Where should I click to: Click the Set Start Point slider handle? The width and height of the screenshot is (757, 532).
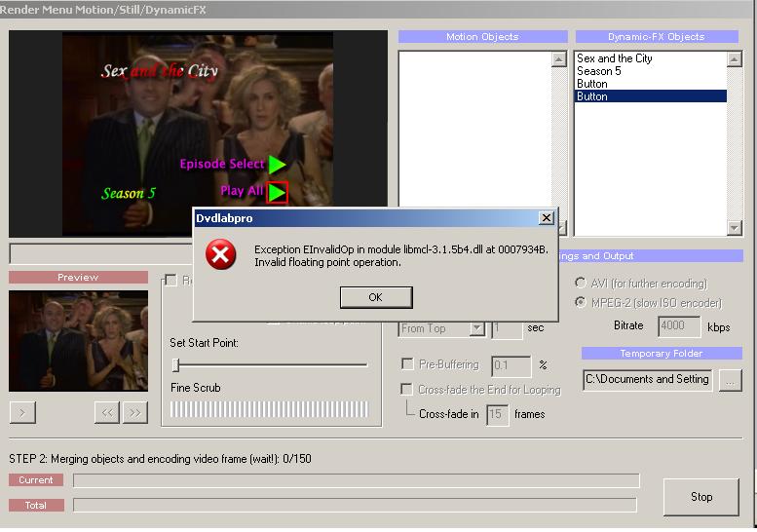tap(175, 365)
